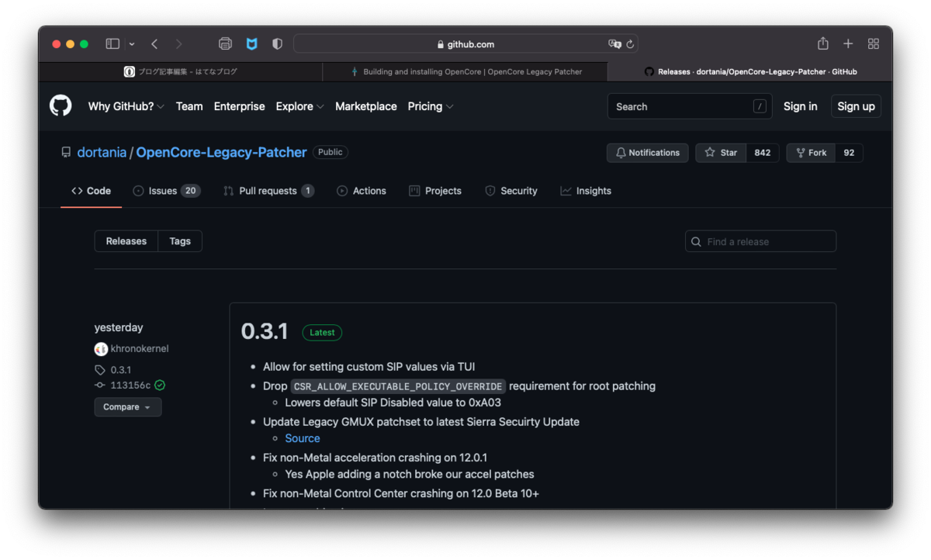The height and width of the screenshot is (560, 931).
Task: Fork the repository
Action: [811, 153]
